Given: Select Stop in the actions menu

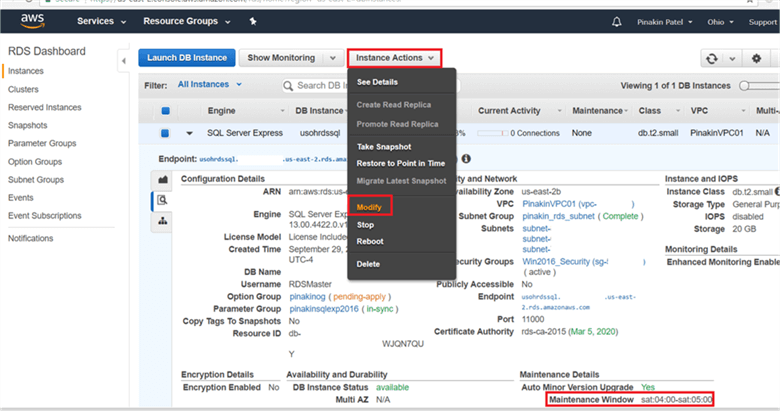Looking at the screenshot, I should [x=365, y=225].
